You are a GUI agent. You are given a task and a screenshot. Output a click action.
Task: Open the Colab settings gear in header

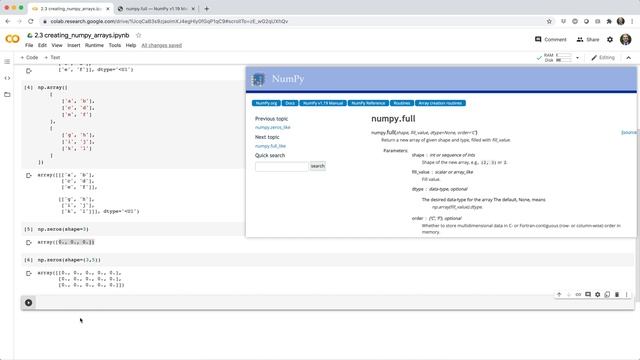pos(610,40)
